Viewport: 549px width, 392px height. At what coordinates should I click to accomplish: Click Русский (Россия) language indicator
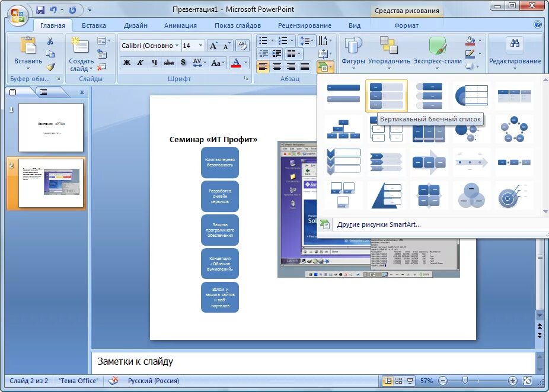154,381
